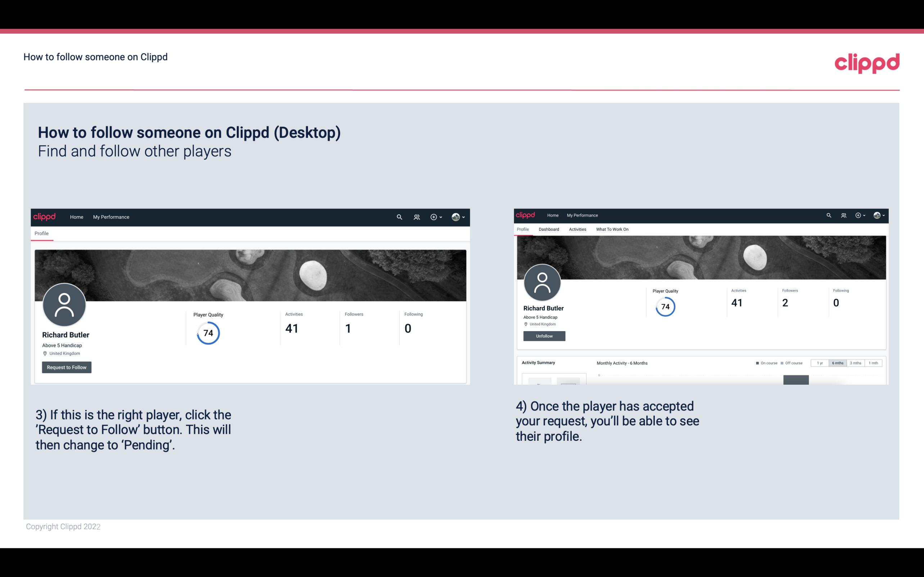The image size is (924, 577).
Task: Click the 'Unfollow' button on accepted profile
Action: pos(544,336)
